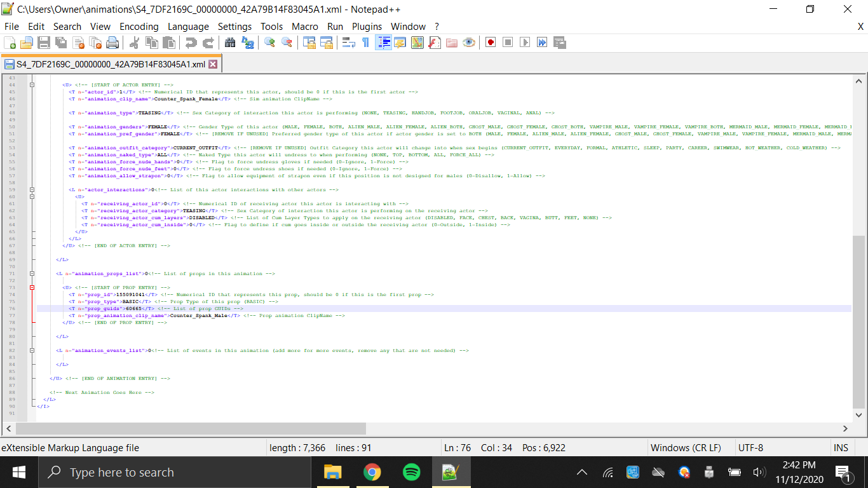Click the Type here to search box
Image resolution: width=868 pixels, height=488 pixels.
click(x=174, y=472)
